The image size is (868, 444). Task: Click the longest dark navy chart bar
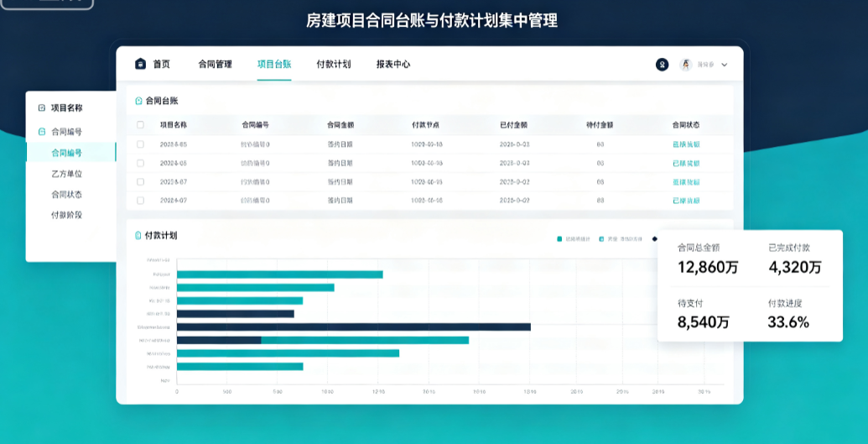pyautogui.click(x=354, y=327)
